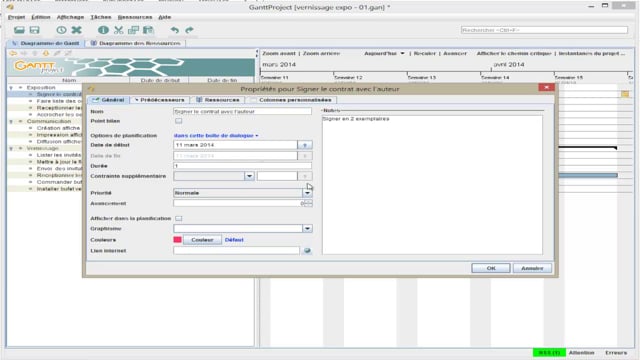The width and height of the screenshot is (640, 360).
Task: Click the first orange arrow in task toolbar
Action: tap(13, 53)
